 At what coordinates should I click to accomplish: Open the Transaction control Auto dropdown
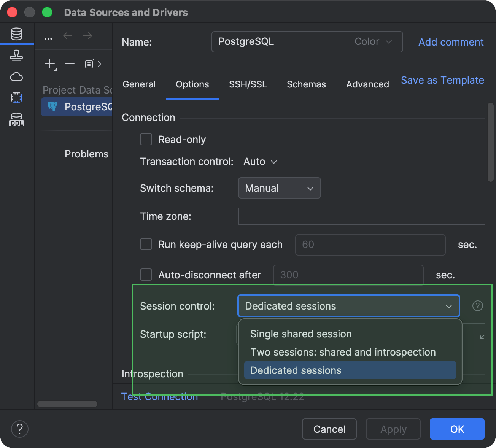(260, 162)
